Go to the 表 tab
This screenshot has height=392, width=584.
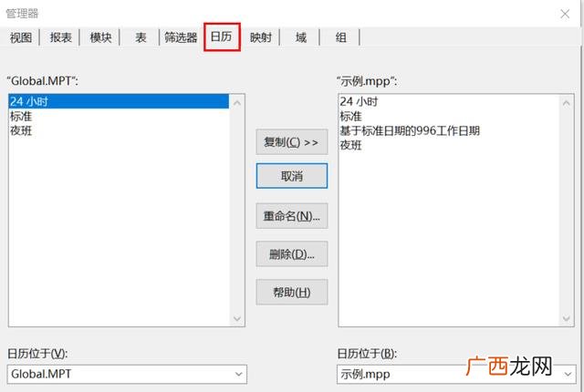click(141, 37)
